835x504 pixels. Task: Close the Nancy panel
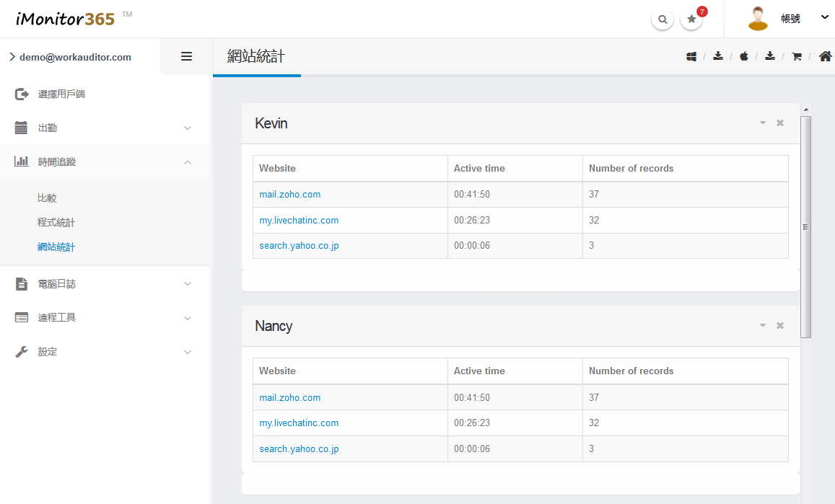click(780, 326)
